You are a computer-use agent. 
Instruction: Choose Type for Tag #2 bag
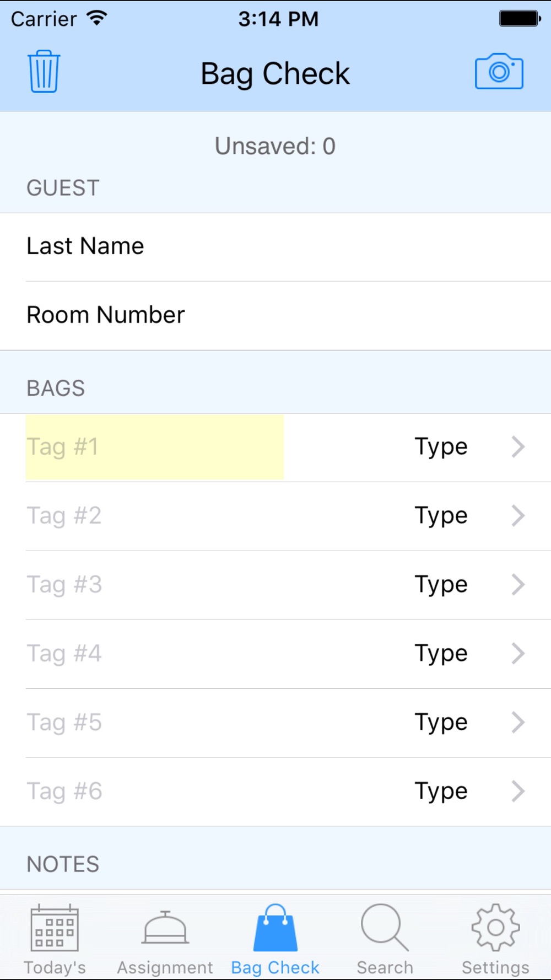click(x=441, y=516)
